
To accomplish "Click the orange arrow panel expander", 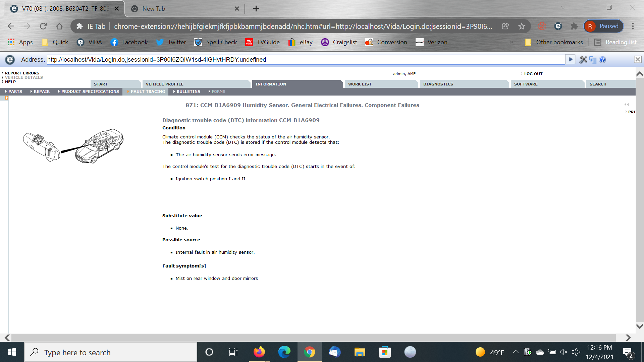I will (x=6, y=98).
